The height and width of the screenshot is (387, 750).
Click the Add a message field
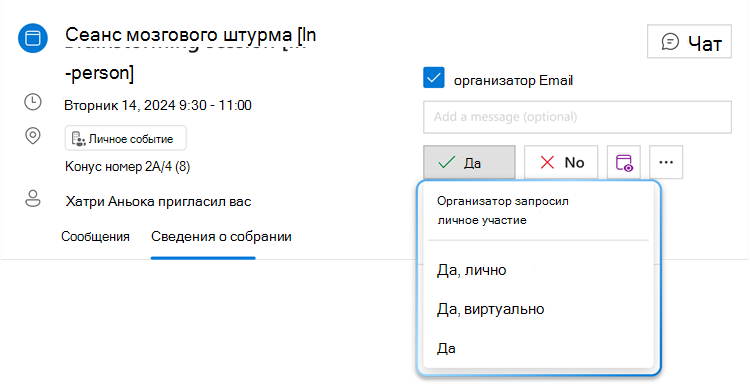tap(577, 117)
